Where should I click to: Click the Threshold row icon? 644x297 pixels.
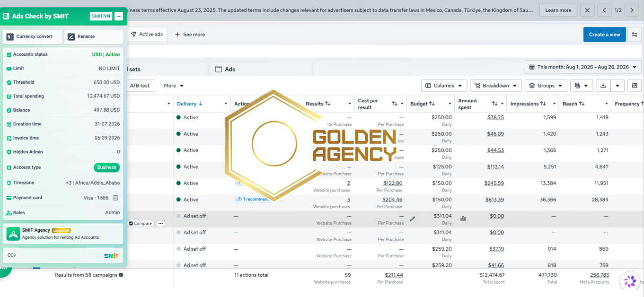(x=9, y=82)
